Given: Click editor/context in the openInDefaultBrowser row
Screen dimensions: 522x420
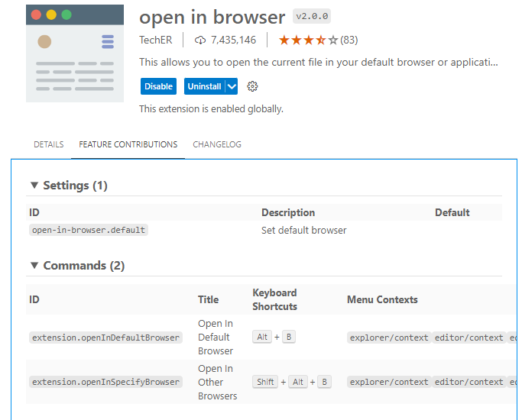Looking at the screenshot, I should click(469, 338).
